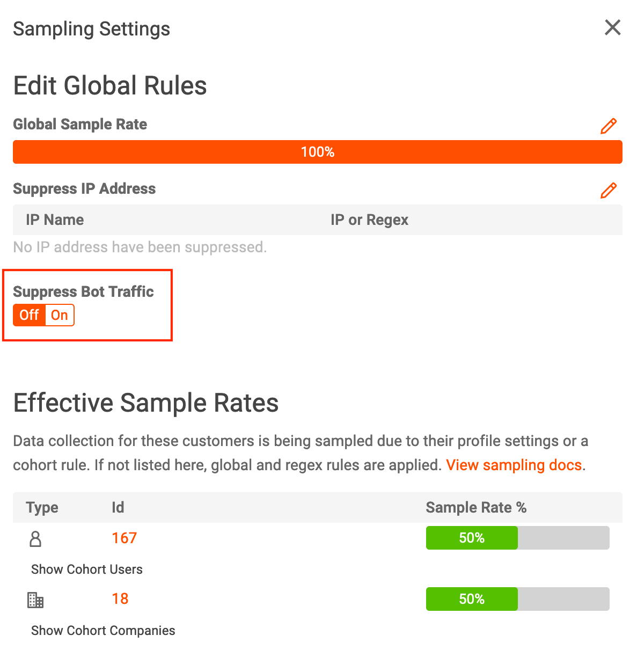Open View sampling docs link
The height and width of the screenshot is (672, 637).
(x=514, y=465)
